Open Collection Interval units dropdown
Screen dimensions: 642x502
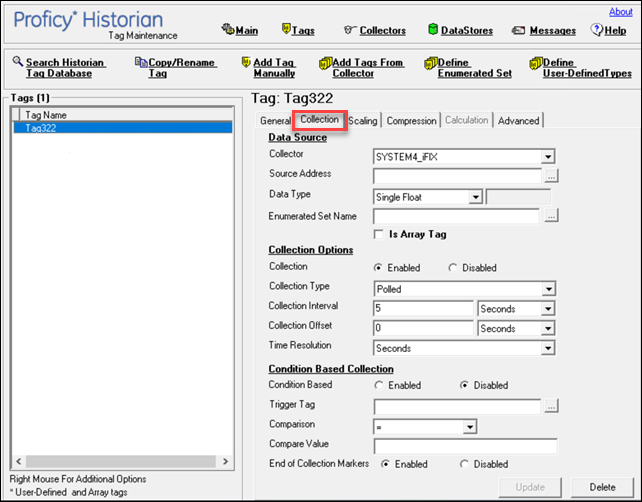pyautogui.click(x=548, y=308)
